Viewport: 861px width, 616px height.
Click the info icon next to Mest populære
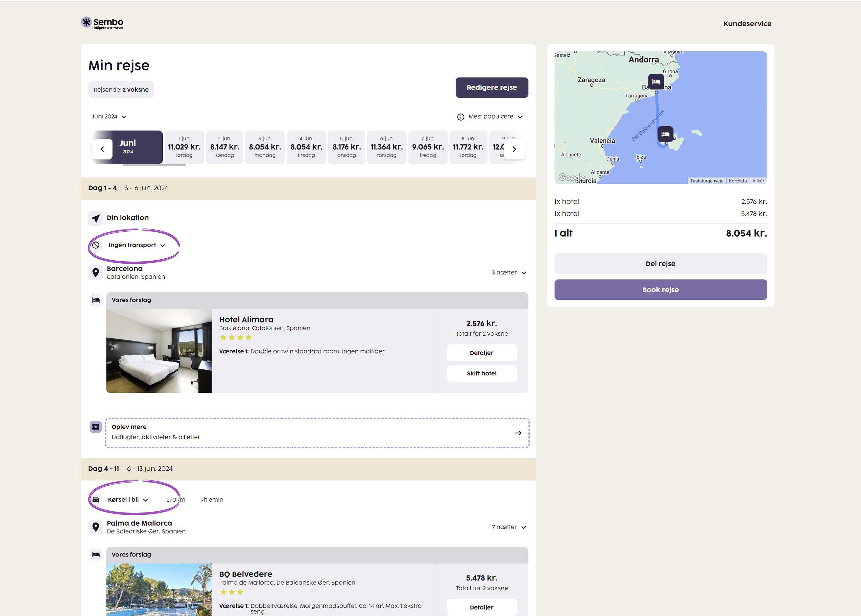coord(461,117)
